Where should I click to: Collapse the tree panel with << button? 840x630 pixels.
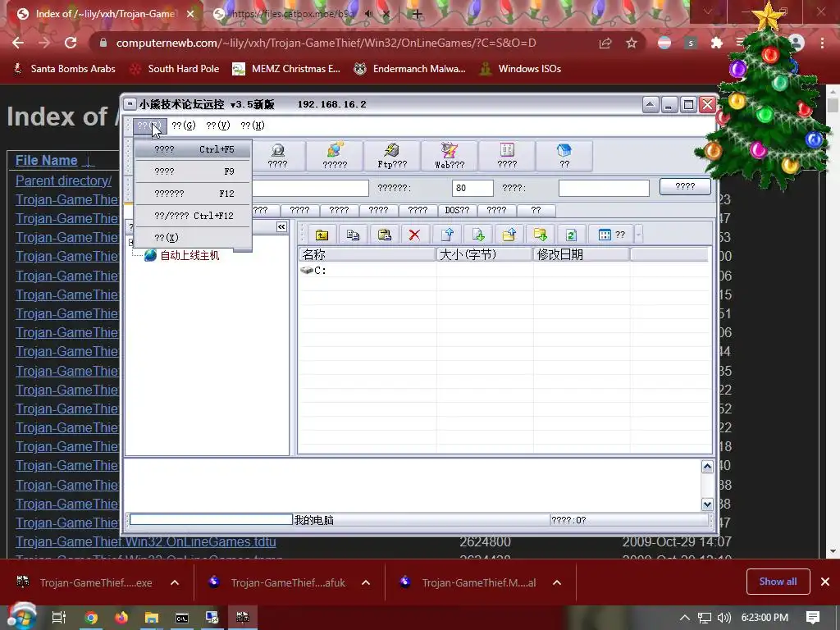tap(281, 227)
